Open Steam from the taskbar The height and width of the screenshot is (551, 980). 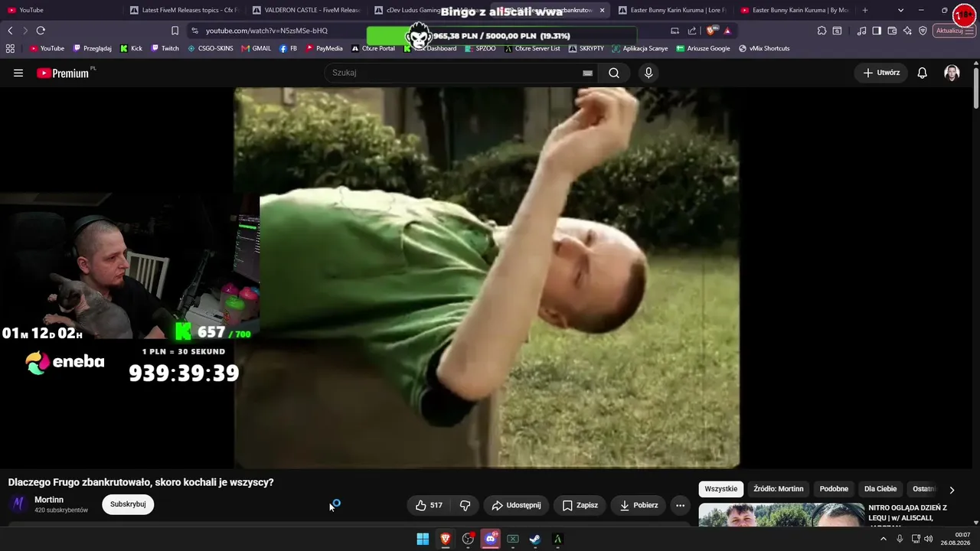(x=535, y=540)
